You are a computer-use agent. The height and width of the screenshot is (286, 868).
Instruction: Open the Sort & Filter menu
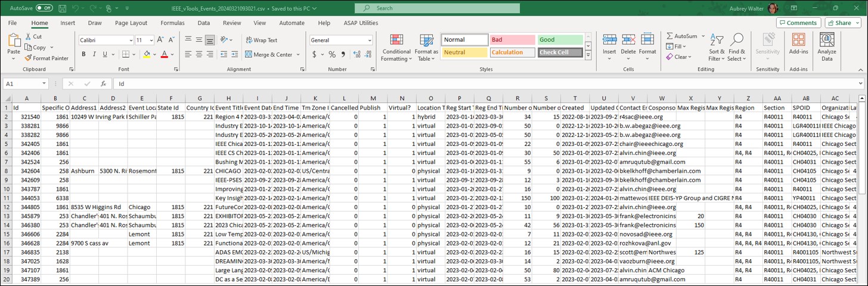point(717,48)
